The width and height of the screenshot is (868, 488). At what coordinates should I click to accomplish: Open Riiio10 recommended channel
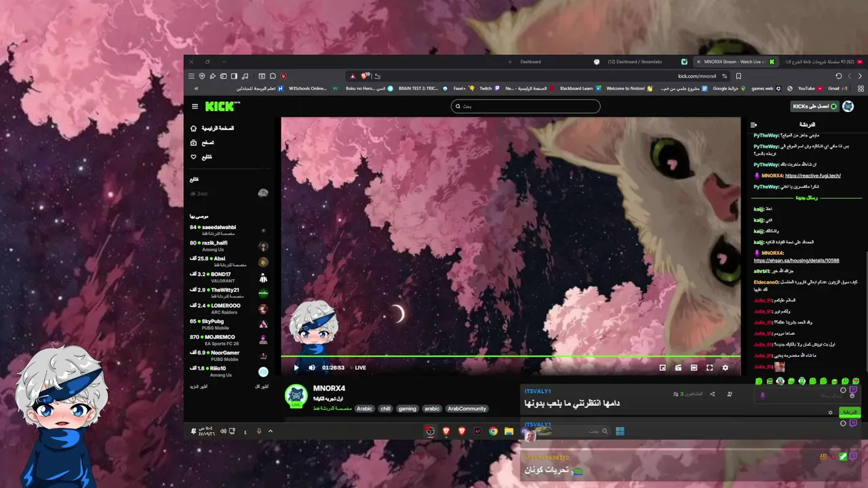(x=229, y=371)
